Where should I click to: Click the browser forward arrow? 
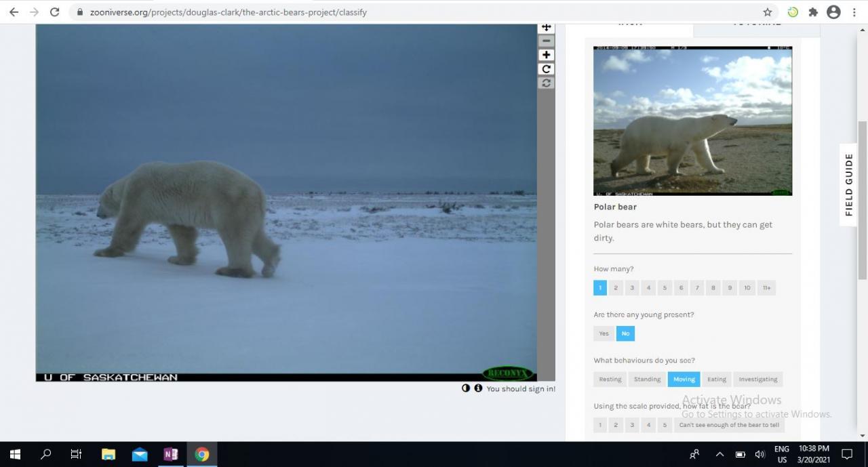34,12
